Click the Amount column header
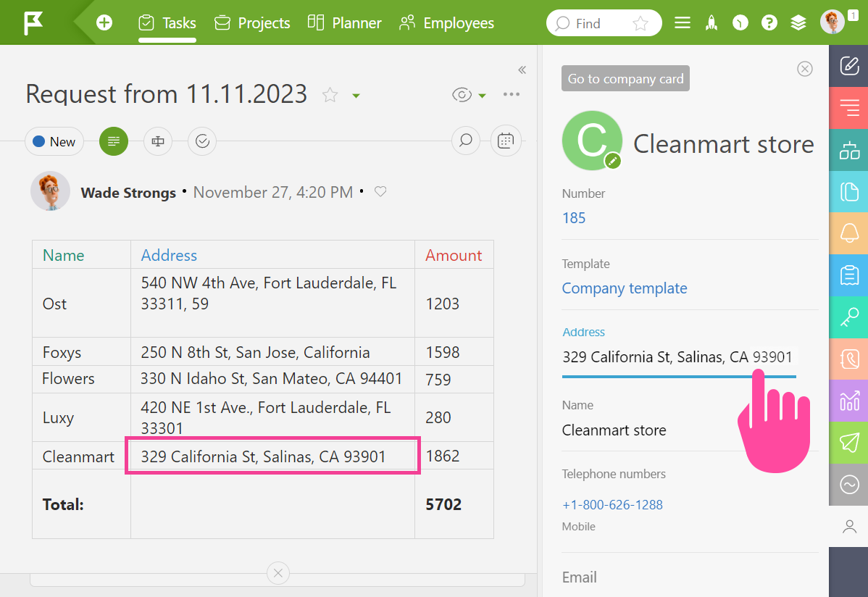Screen dimensions: 868x597 point(454,255)
